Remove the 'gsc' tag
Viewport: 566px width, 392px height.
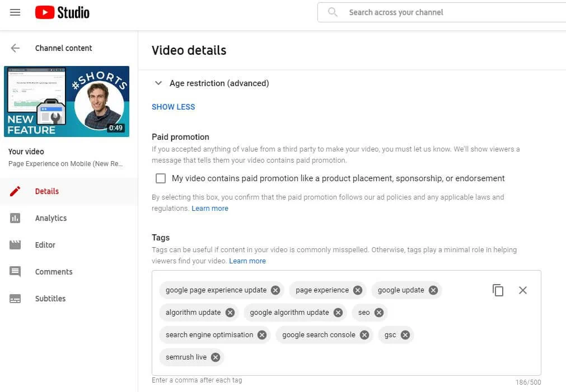(405, 335)
